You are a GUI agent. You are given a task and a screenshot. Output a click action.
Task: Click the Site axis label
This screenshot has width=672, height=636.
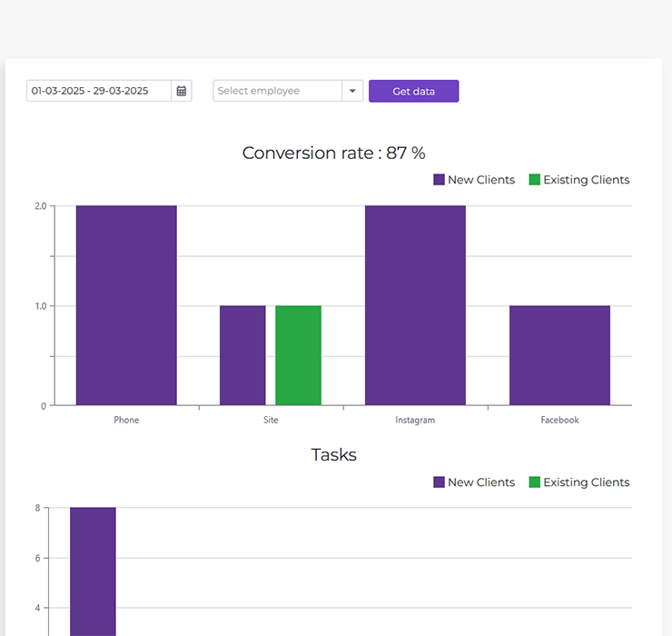coord(271,420)
